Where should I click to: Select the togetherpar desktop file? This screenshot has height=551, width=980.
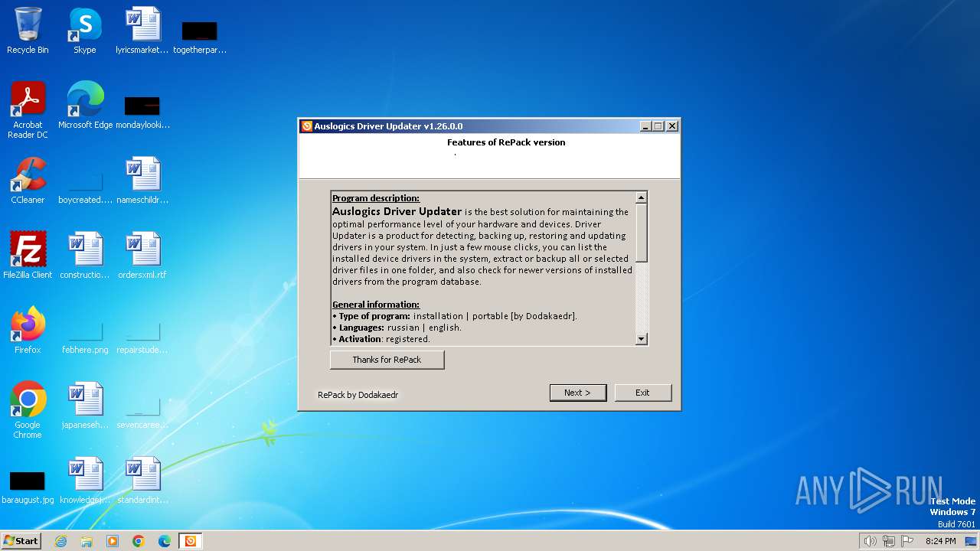pyautogui.click(x=200, y=37)
